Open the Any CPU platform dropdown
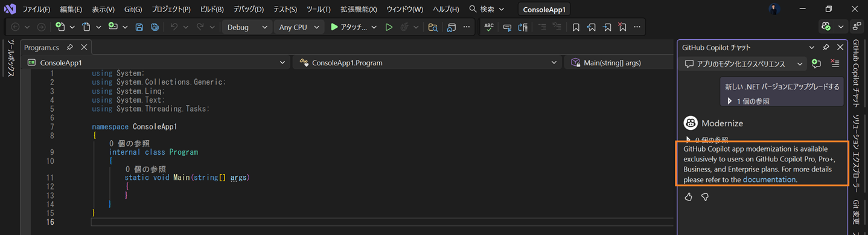This screenshot has width=868, height=235. tap(298, 27)
